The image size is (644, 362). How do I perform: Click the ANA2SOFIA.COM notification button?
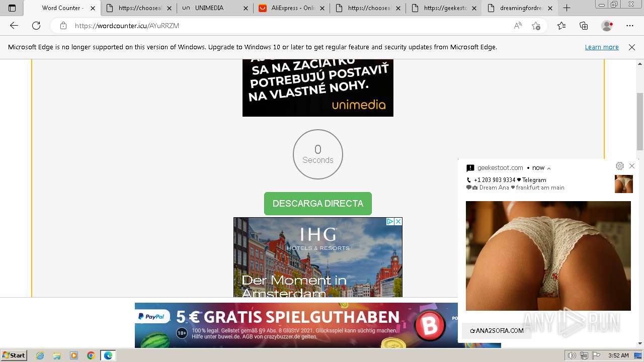click(x=497, y=331)
